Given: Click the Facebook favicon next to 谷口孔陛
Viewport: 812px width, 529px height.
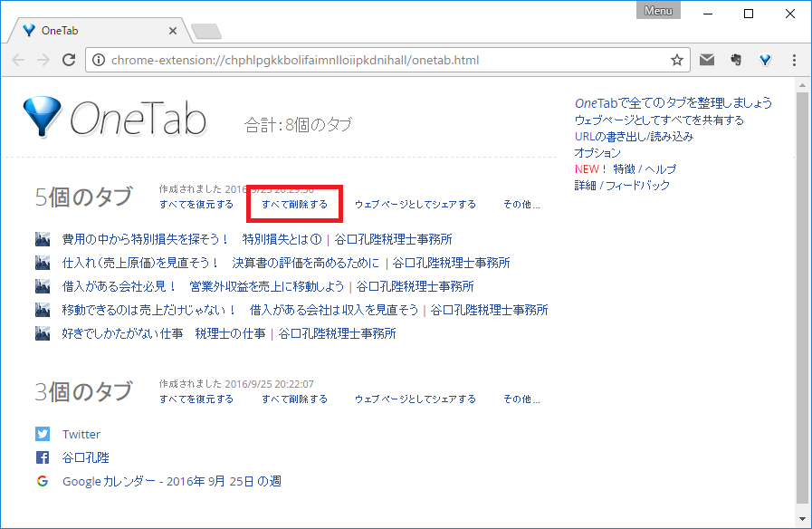Looking at the screenshot, I should click(x=43, y=457).
